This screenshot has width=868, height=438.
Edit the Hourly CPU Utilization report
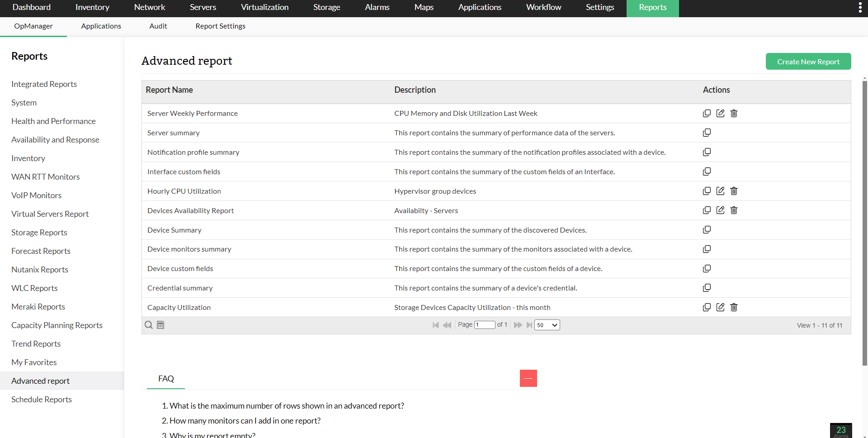(721, 191)
